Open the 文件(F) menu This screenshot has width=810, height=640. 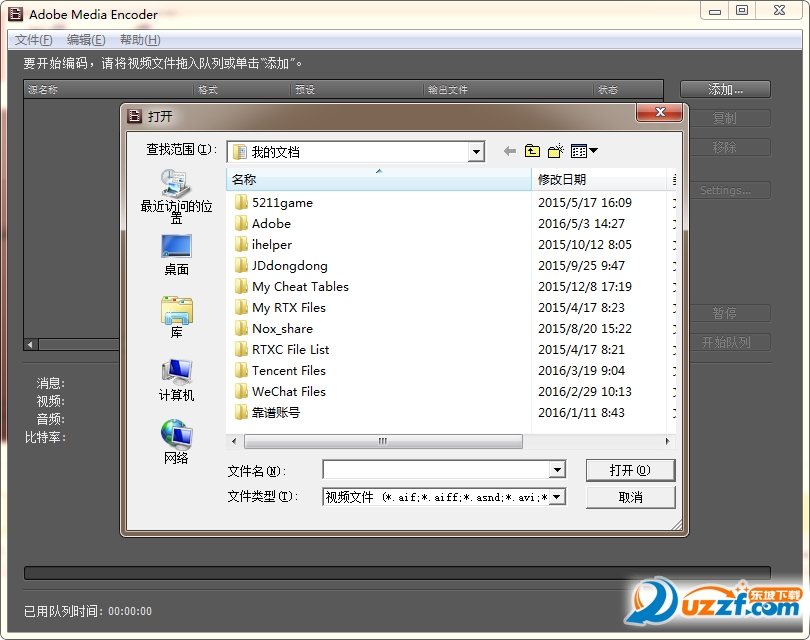[33, 40]
